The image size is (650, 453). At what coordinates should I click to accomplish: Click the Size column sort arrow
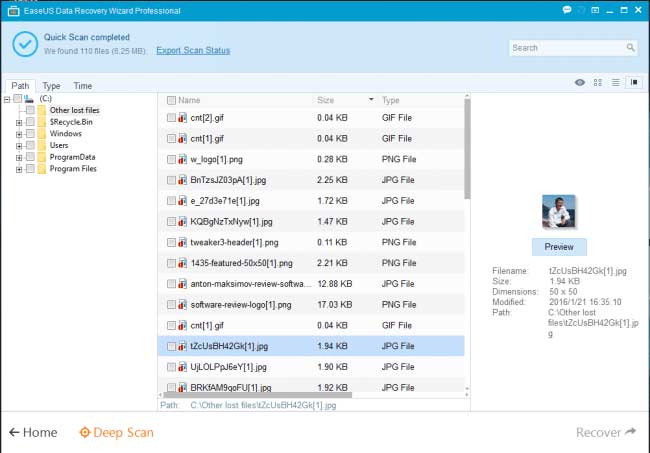371,99
